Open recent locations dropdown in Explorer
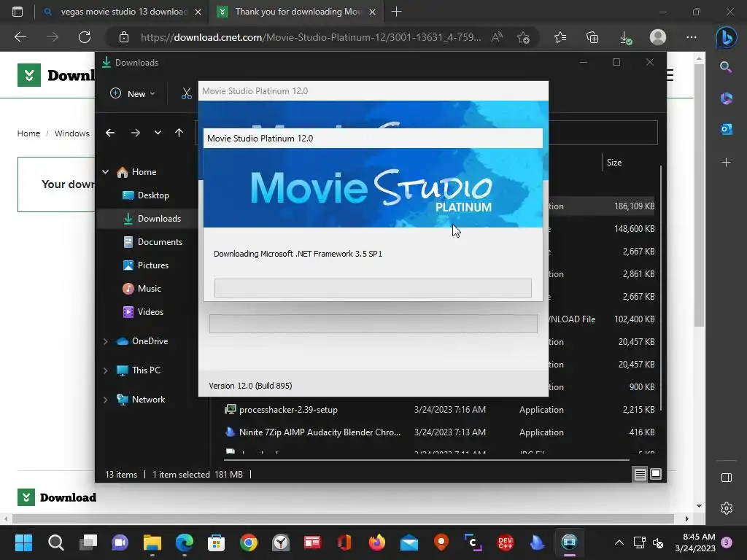The height and width of the screenshot is (560, 747). click(158, 133)
